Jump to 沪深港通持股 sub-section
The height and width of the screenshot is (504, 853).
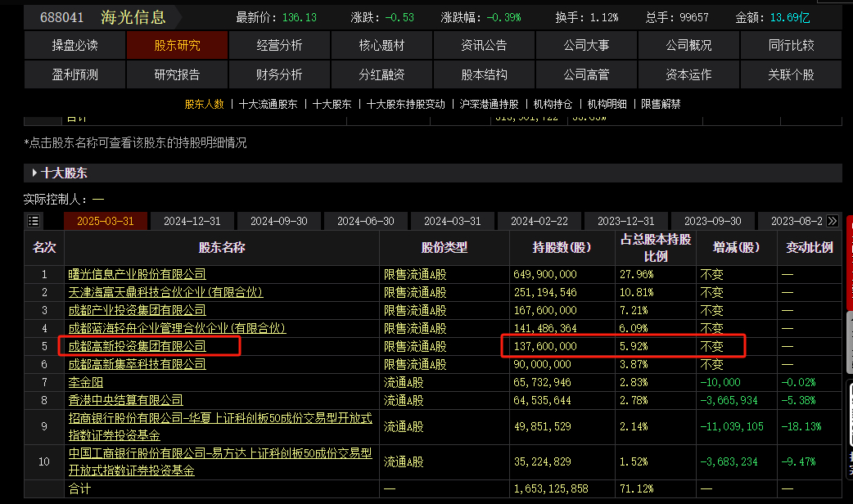tap(489, 104)
